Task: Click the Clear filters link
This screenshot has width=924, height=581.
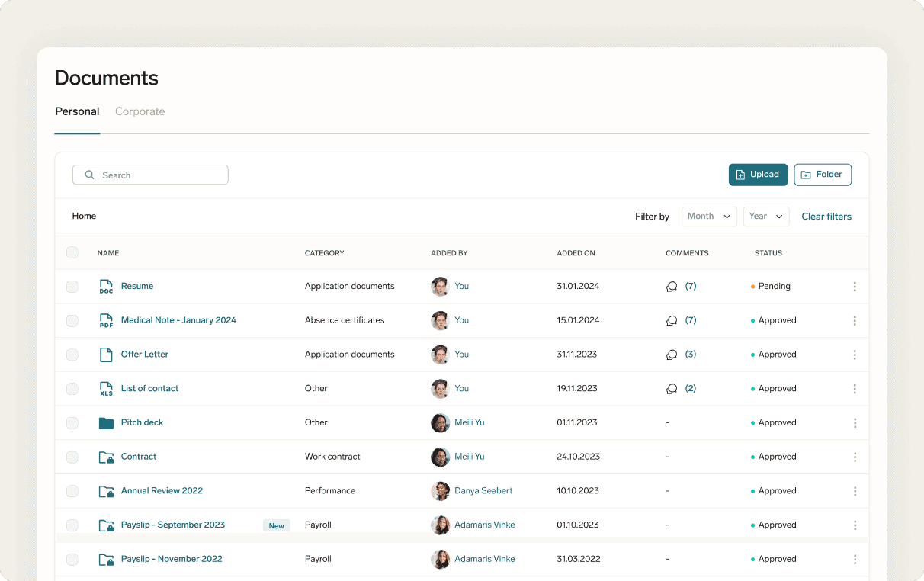Action: [826, 217]
